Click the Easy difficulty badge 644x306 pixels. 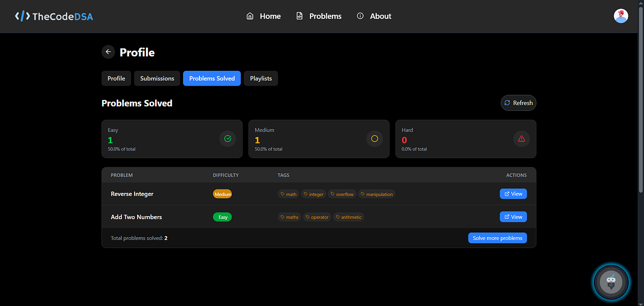tap(222, 217)
